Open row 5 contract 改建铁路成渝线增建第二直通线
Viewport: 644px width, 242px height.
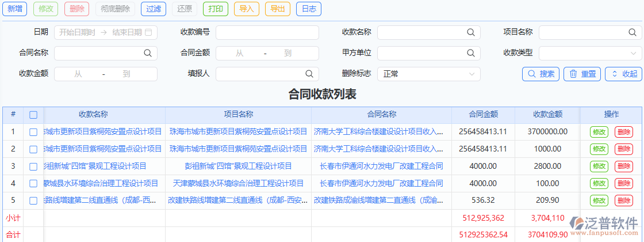pos(379,201)
